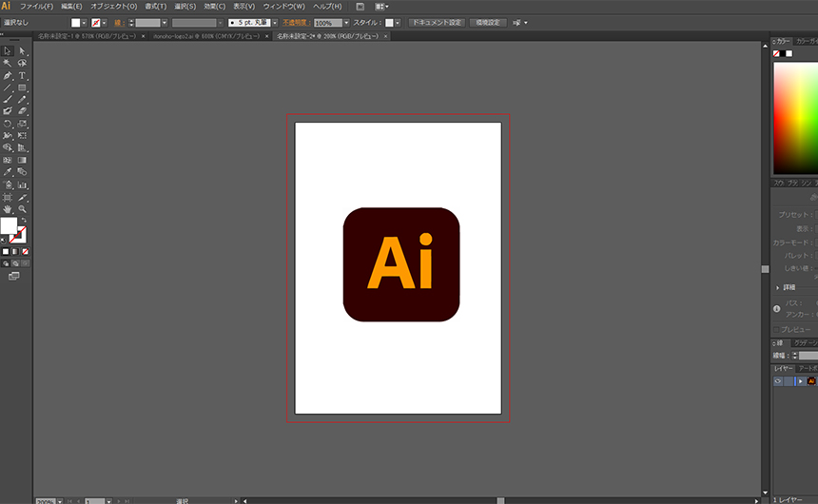Select the Type tool
Viewport: 818px width, 504px height.
(x=22, y=75)
